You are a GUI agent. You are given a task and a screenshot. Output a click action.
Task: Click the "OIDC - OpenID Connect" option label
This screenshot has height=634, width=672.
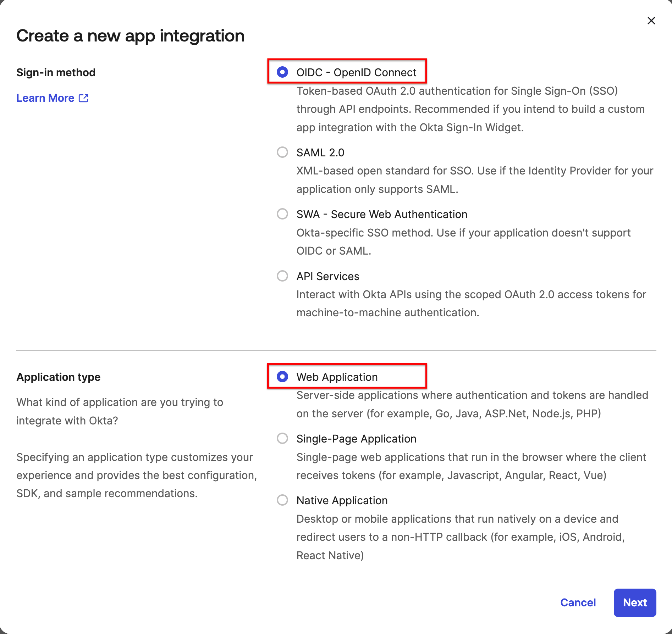click(356, 72)
